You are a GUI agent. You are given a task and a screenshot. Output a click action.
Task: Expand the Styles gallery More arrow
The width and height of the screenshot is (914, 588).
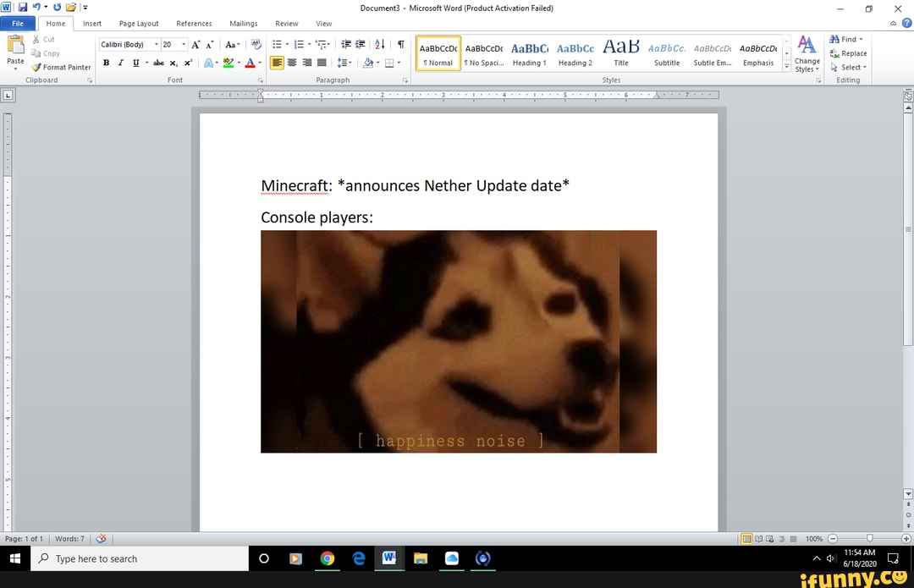[786, 67]
